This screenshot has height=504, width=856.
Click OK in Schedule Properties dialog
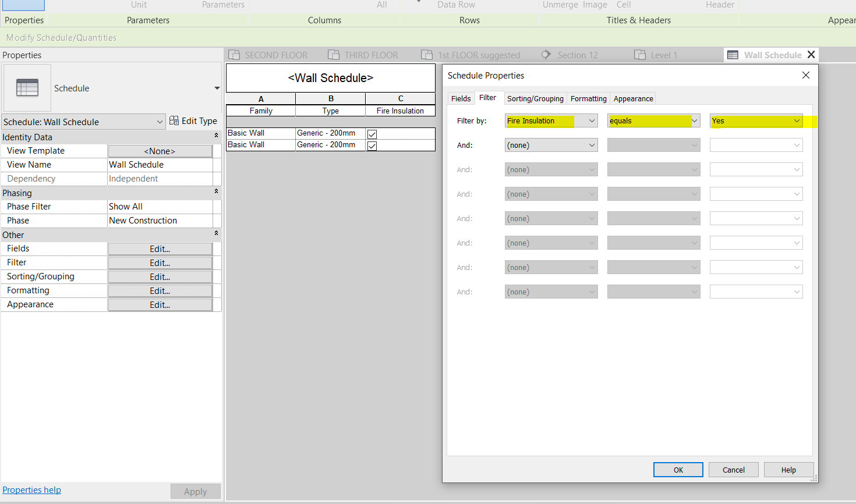pos(678,470)
